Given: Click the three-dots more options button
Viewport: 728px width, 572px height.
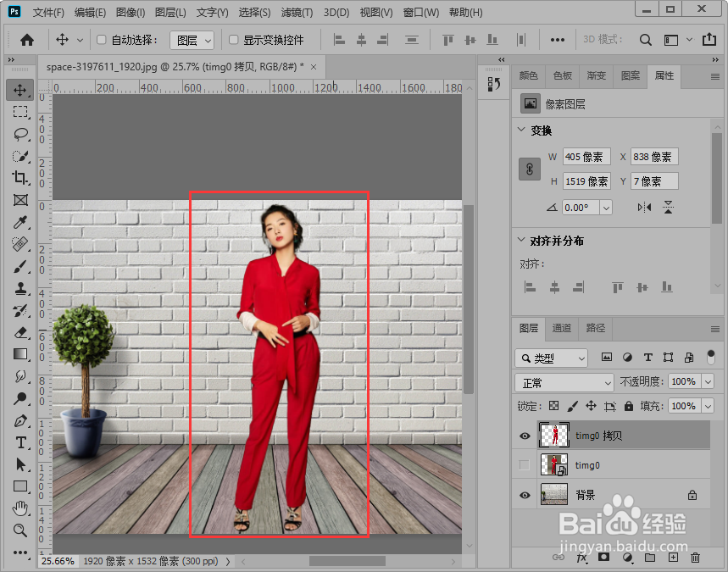Looking at the screenshot, I should [x=557, y=40].
